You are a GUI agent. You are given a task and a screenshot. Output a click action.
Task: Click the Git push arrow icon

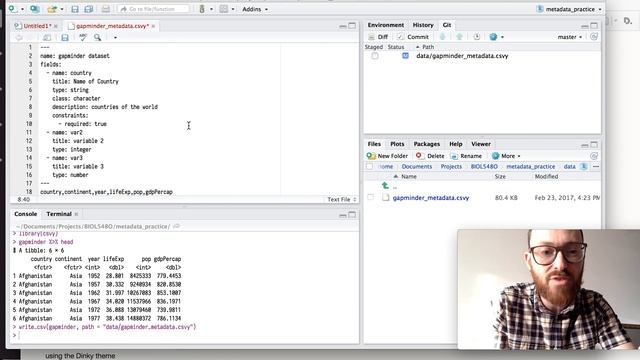[x=460, y=37]
